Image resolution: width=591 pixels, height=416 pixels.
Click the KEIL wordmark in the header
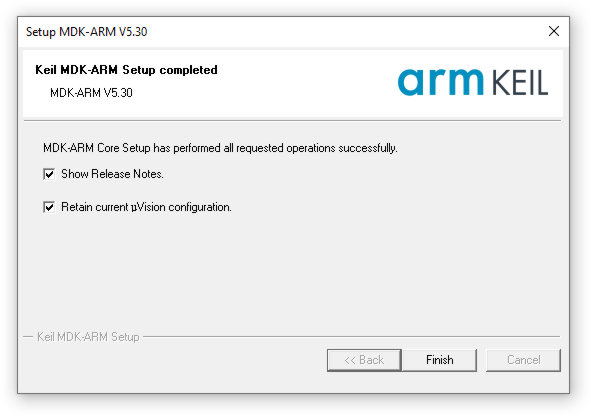tap(520, 83)
